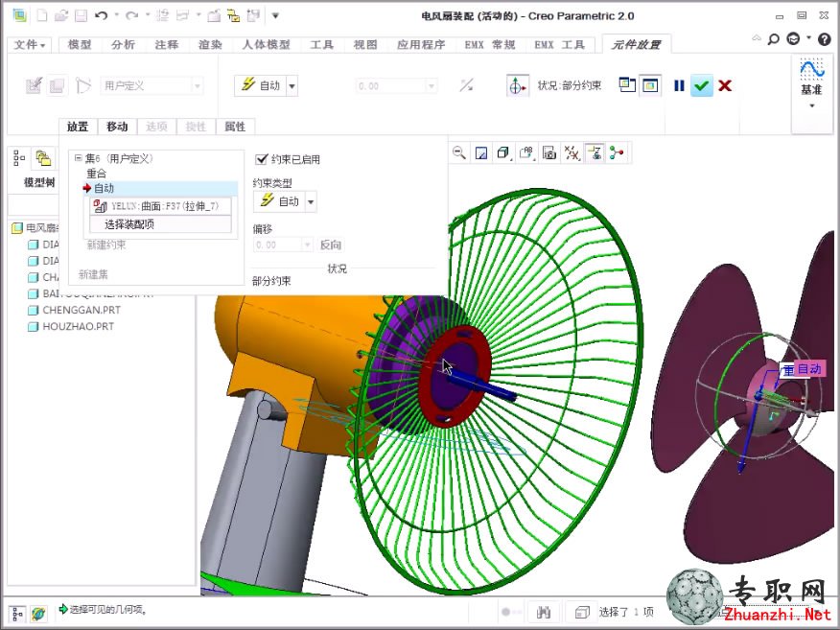This screenshot has height=630, width=840.
Task: Switch to the EMX 常规 tab
Action: [489, 44]
